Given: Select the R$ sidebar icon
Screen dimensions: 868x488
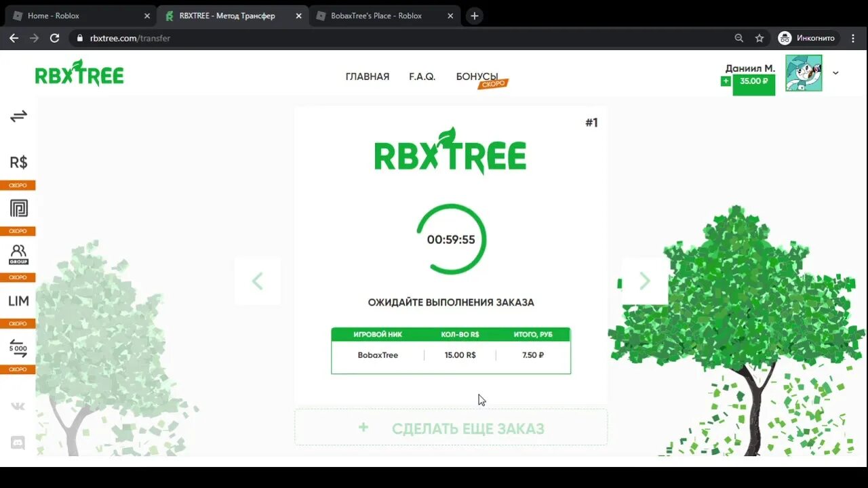Looking at the screenshot, I should (x=18, y=163).
